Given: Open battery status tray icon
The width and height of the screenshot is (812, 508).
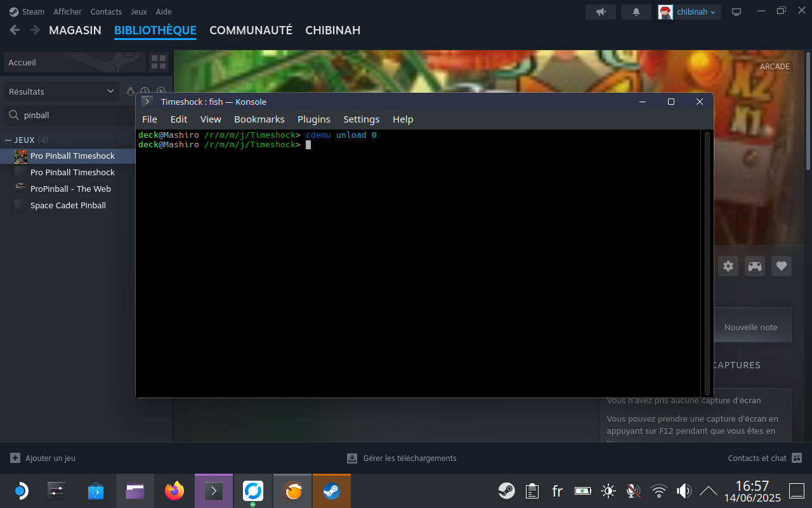Looking at the screenshot, I should 582,491.
